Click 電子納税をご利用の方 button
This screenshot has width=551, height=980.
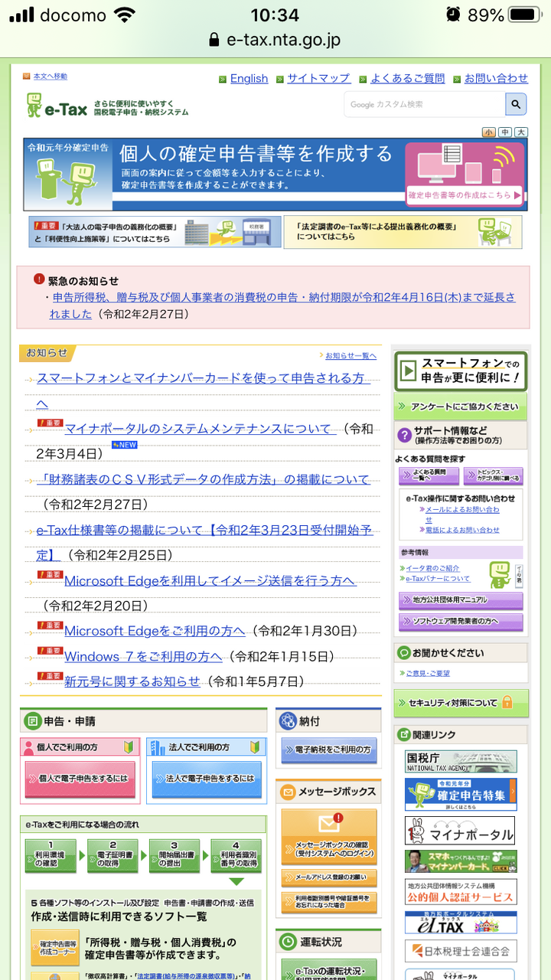pyautogui.click(x=329, y=750)
